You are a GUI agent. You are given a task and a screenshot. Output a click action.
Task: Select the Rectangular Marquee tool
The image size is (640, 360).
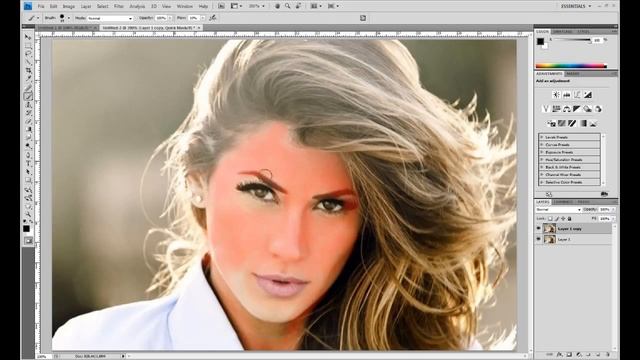click(28, 45)
